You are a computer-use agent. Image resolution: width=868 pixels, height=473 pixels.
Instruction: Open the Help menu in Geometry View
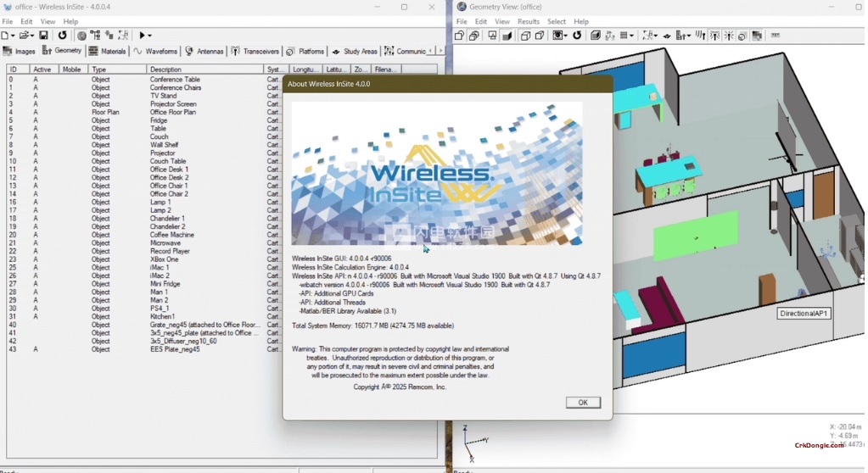580,21
